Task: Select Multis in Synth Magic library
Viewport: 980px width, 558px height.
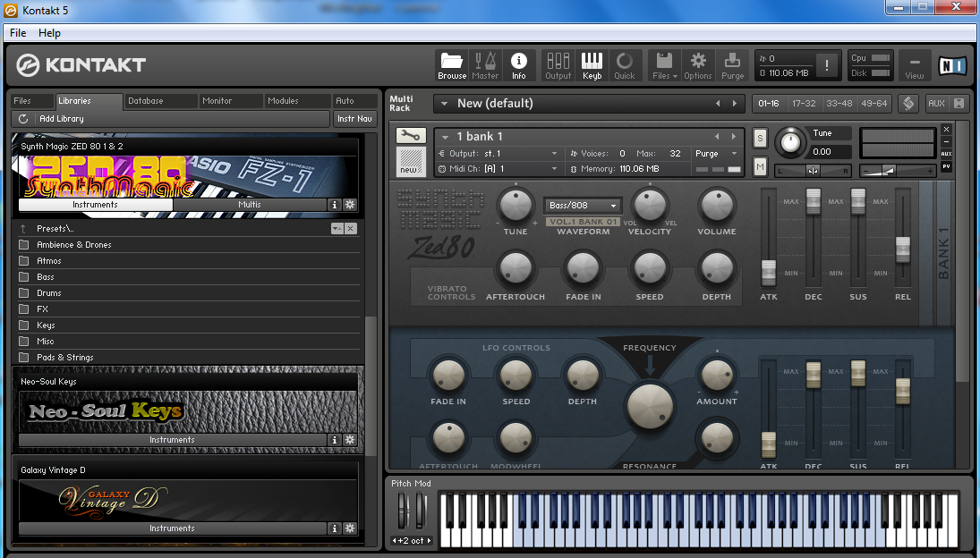Action: coord(250,205)
